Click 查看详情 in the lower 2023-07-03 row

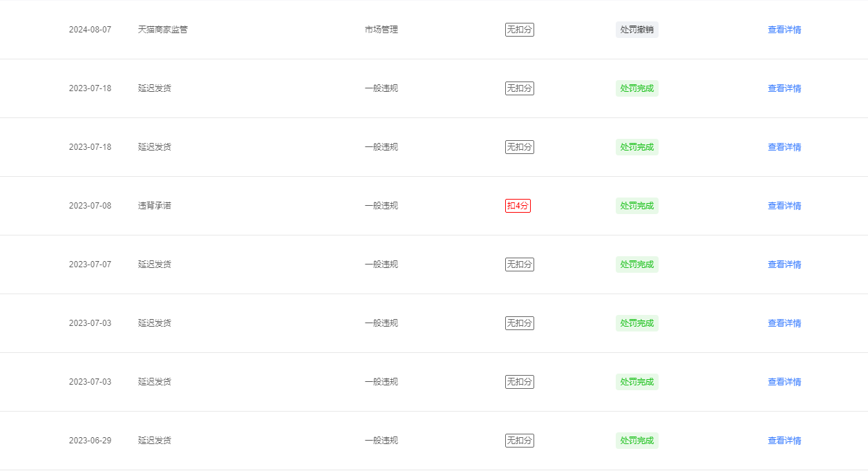(x=784, y=382)
